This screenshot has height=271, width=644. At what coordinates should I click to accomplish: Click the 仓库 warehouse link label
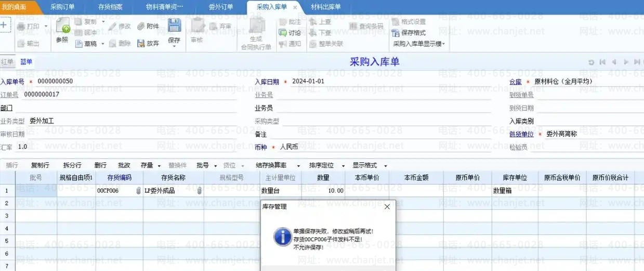(515, 82)
